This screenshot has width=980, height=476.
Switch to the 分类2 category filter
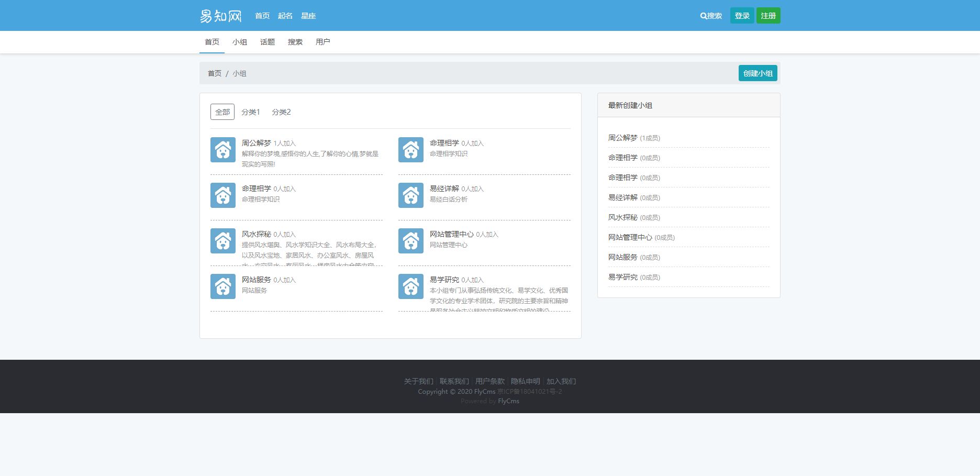click(x=281, y=112)
